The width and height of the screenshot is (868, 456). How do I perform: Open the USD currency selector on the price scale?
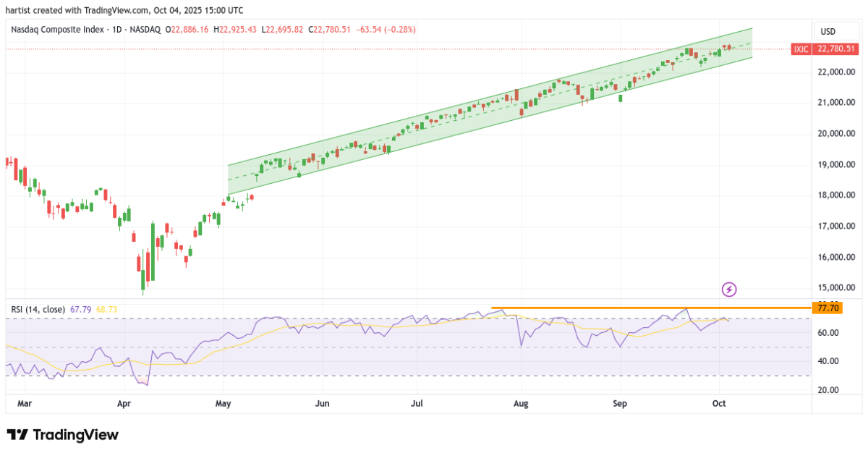[836, 31]
